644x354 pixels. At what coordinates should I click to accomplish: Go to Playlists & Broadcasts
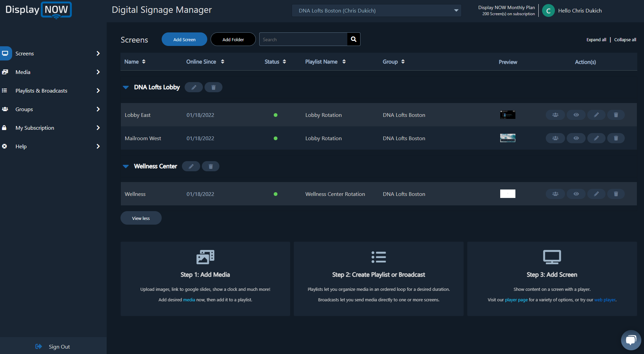[x=41, y=91]
